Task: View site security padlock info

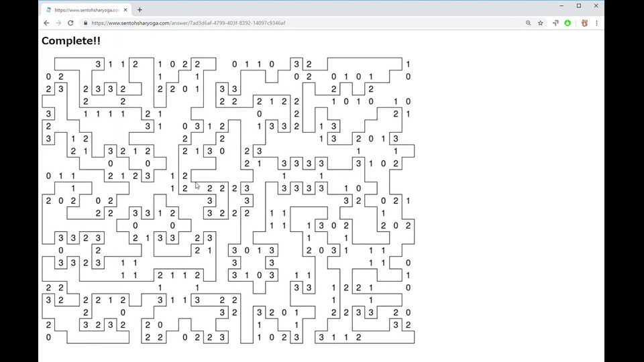Action: pyautogui.click(x=85, y=23)
